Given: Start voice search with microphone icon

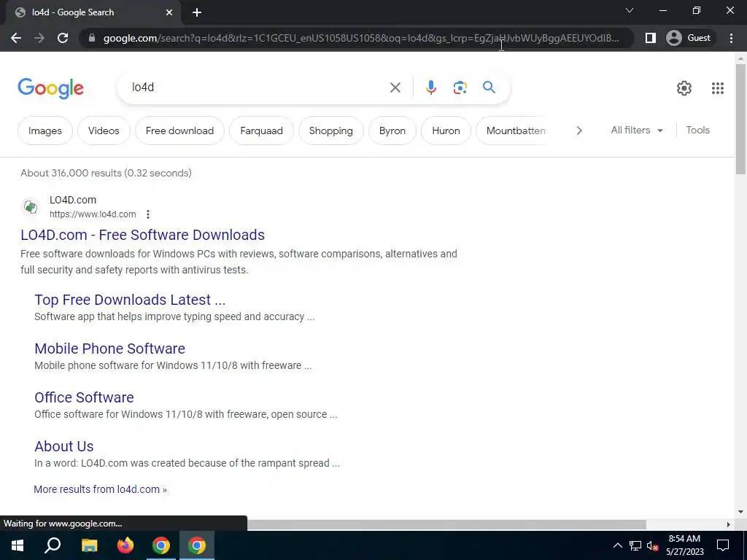Looking at the screenshot, I should tap(430, 87).
